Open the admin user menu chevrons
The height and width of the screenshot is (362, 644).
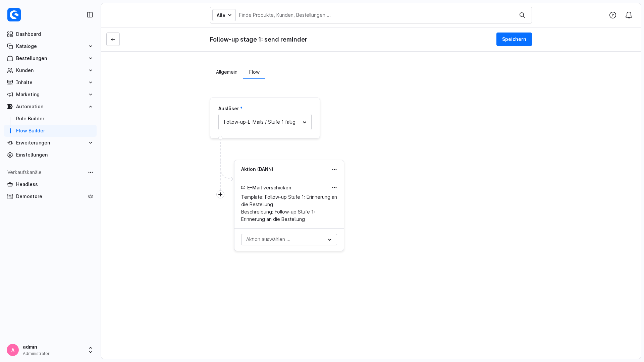click(91, 350)
